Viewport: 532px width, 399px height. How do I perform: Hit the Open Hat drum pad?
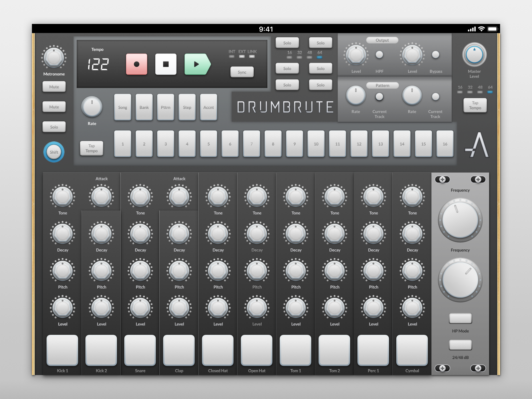coord(257,350)
